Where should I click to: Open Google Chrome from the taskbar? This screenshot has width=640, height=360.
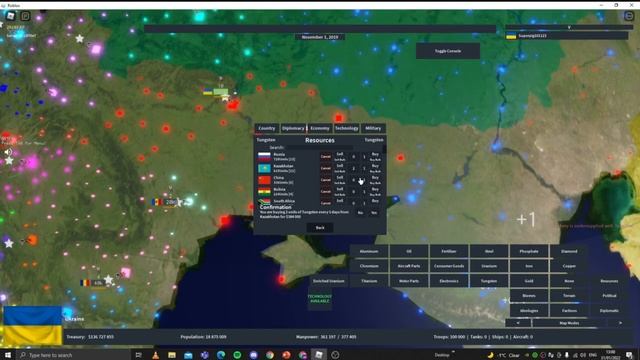click(270, 355)
